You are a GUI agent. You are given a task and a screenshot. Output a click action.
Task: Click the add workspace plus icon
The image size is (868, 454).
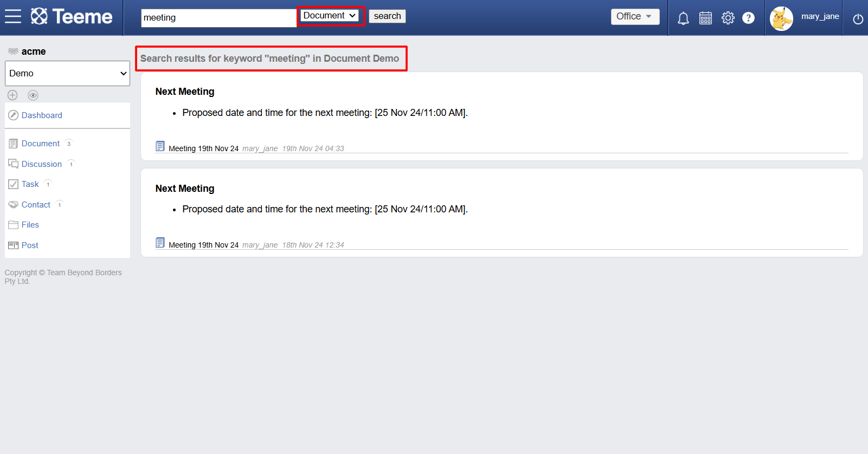click(12, 95)
